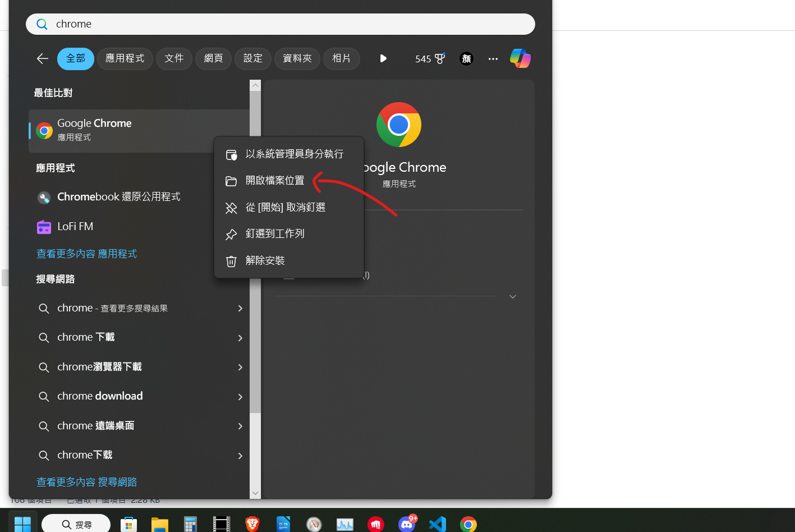This screenshot has height=532, width=795.
Task: Open Discord with 9+ badge on taskbar
Action: click(x=407, y=523)
